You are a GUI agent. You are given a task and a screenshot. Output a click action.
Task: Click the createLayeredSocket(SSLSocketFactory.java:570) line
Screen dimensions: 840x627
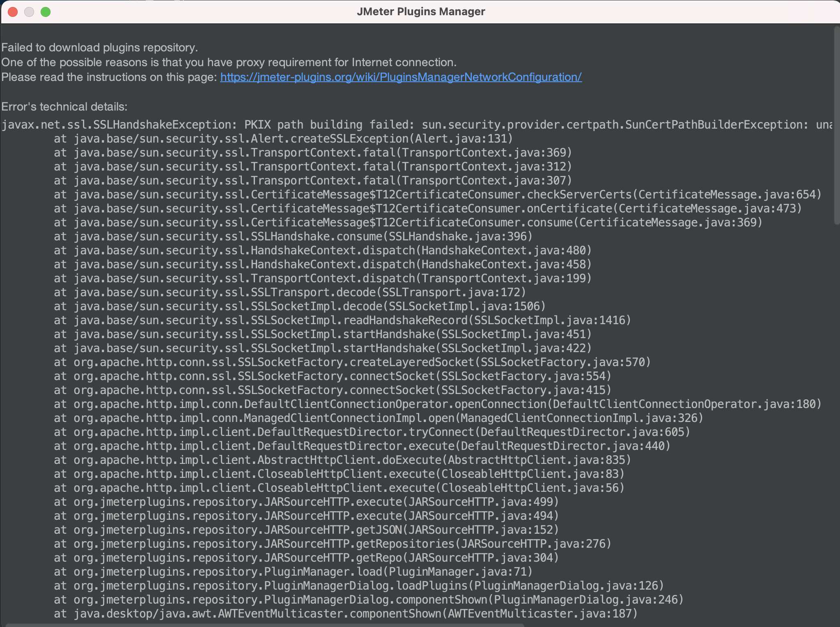click(352, 362)
